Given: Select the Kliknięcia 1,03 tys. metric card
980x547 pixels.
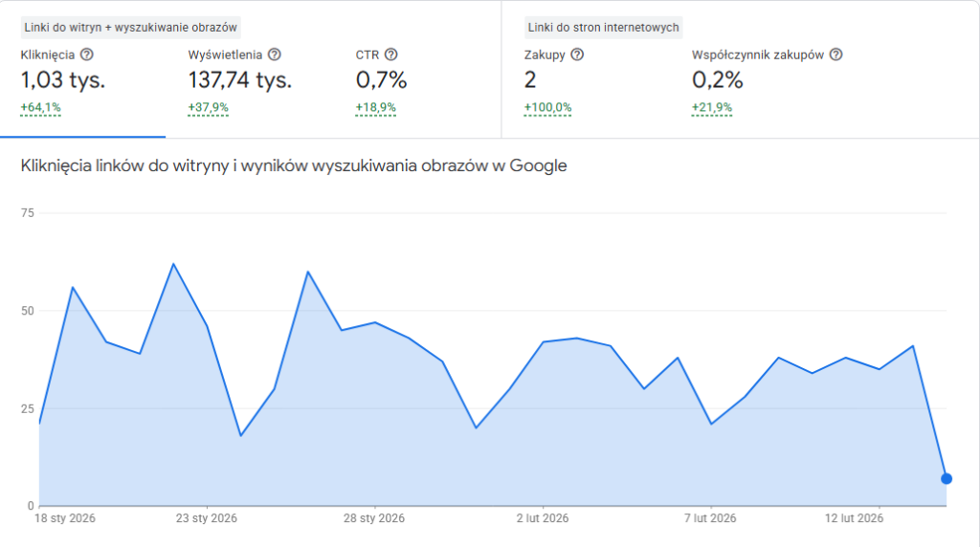Looking at the screenshot, I should pyautogui.click(x=63, y=80).
